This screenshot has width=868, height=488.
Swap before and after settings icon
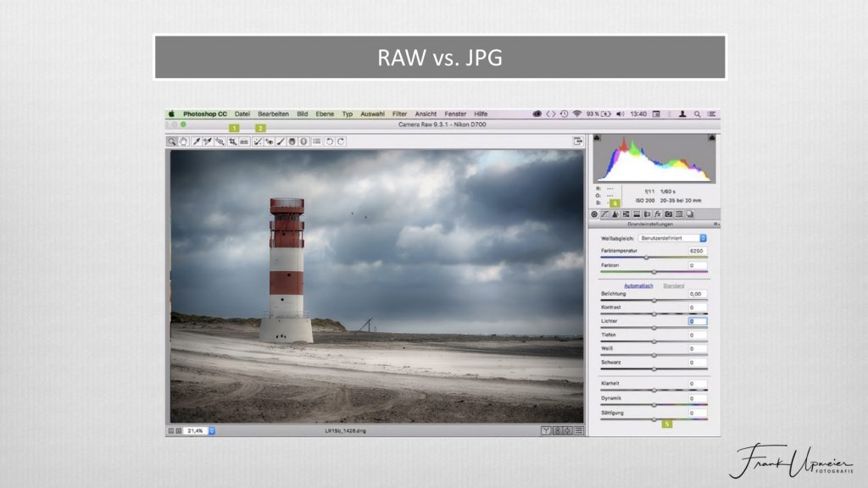click(558, 430)
